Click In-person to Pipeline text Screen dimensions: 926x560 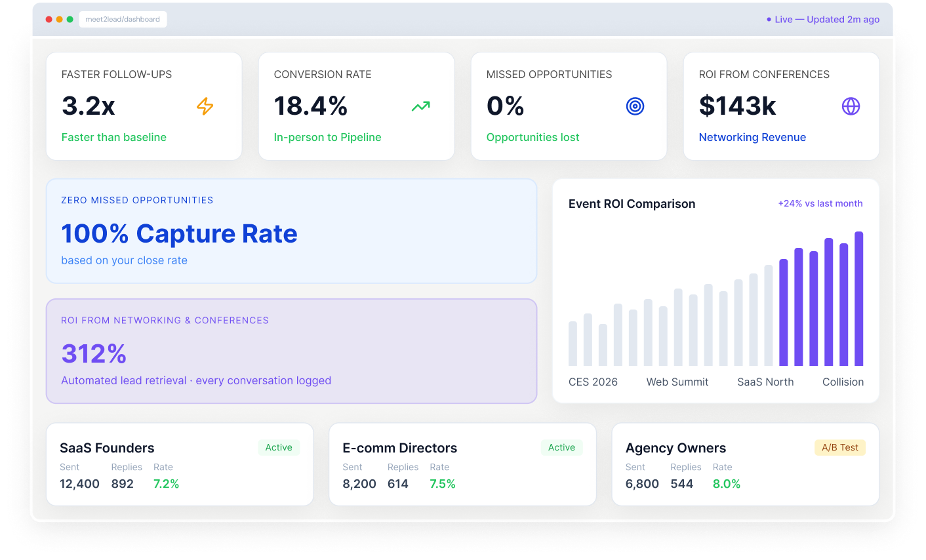(x=328, y=137)
